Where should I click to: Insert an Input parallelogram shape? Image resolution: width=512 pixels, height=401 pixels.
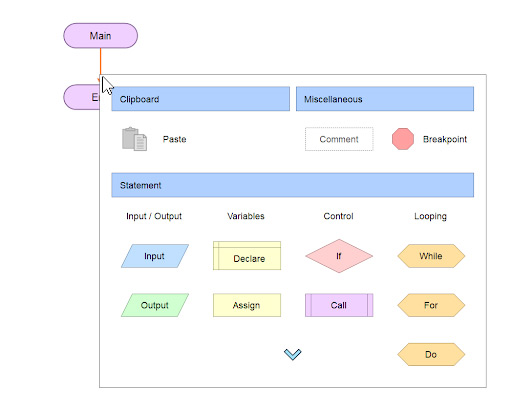(155, 256)
